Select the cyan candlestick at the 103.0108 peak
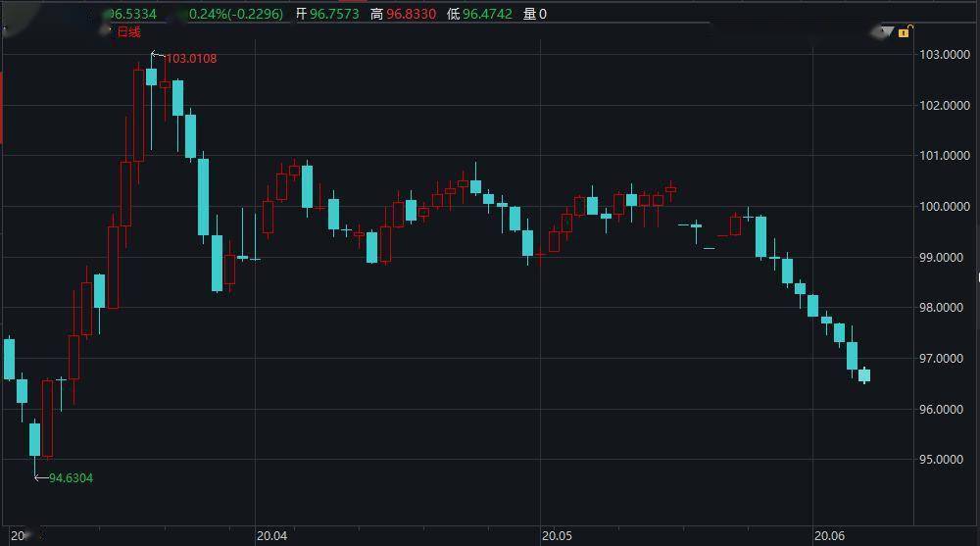The image size is (980, 546). coord(151,76)
